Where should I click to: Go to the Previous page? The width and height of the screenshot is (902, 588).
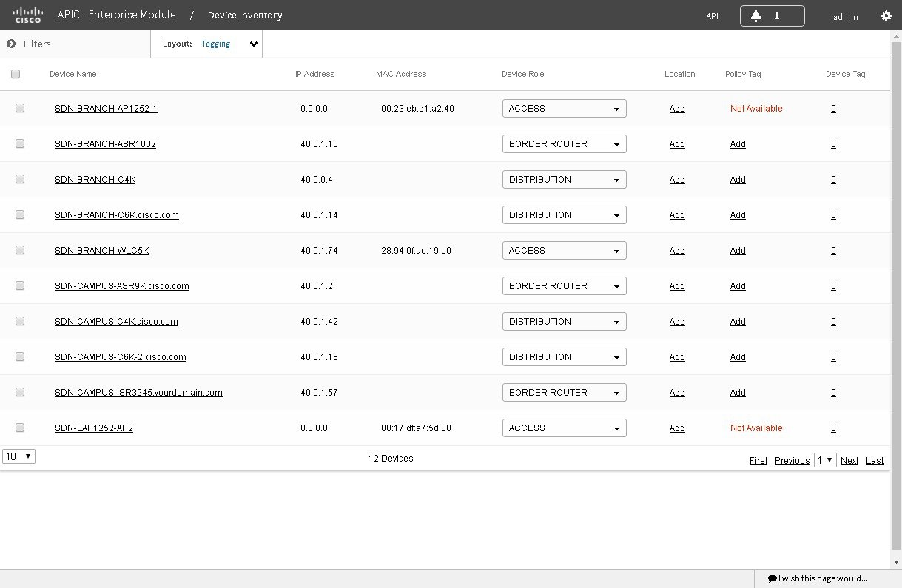[x=792, y=461]
